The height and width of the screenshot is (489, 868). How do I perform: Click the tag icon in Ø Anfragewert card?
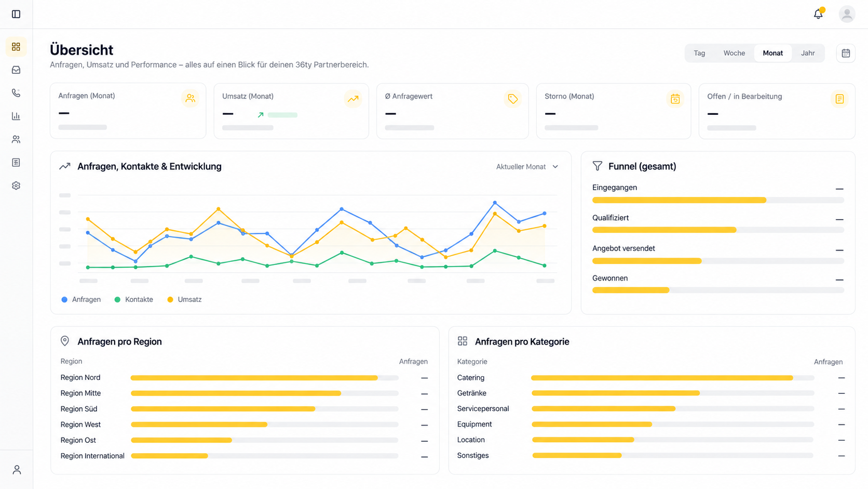click(x=513, y=99)
